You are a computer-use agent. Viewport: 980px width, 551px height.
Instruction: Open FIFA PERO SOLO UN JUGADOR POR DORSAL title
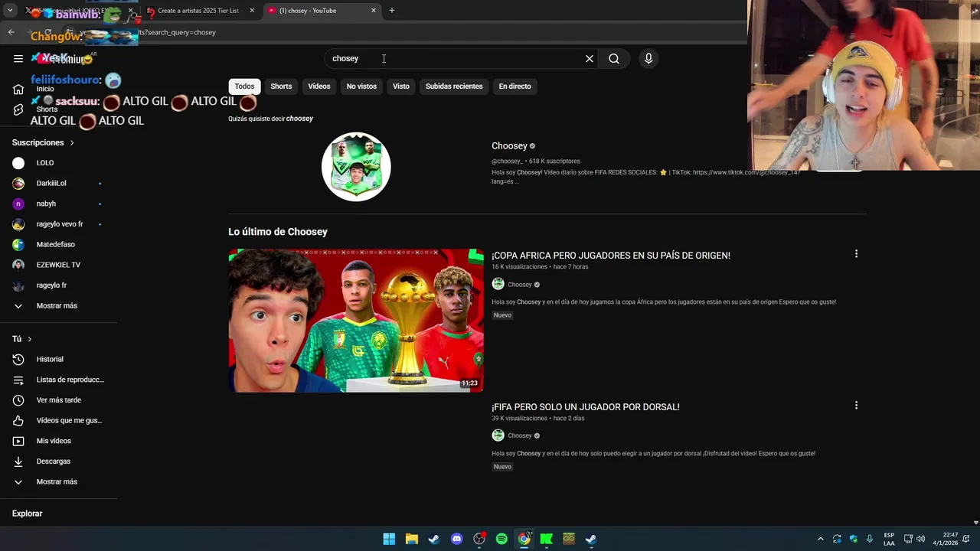[586, 407]
